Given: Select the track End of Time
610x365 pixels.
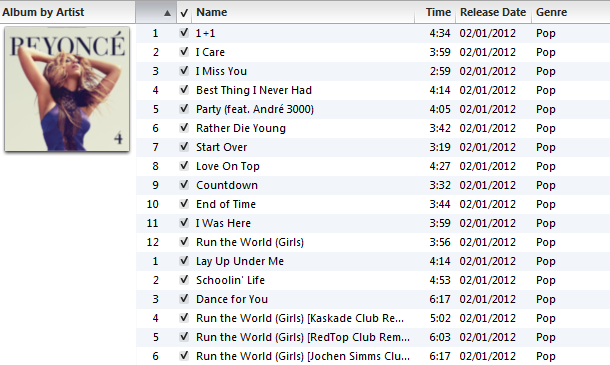Looking at the screenshot, I should (226, 204).
